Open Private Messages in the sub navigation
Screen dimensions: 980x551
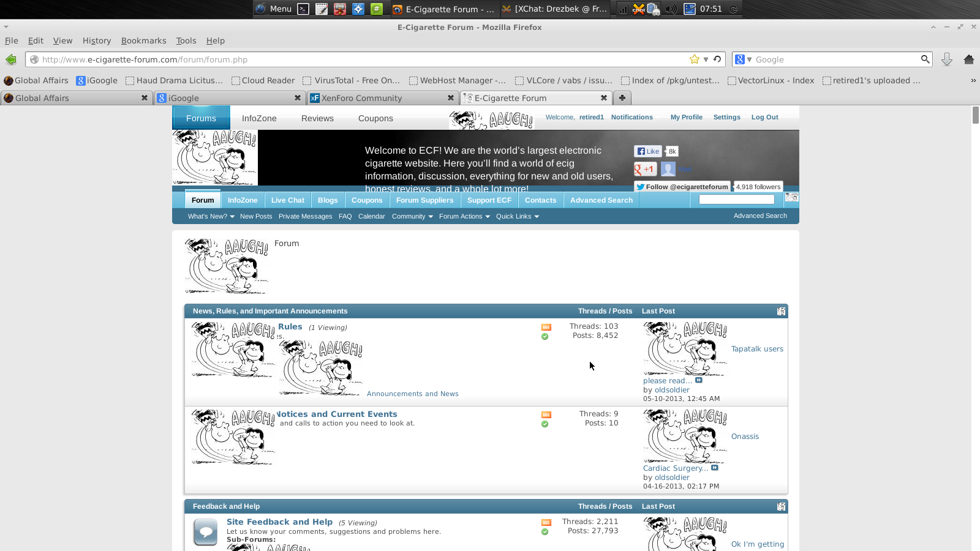[305, 216]
